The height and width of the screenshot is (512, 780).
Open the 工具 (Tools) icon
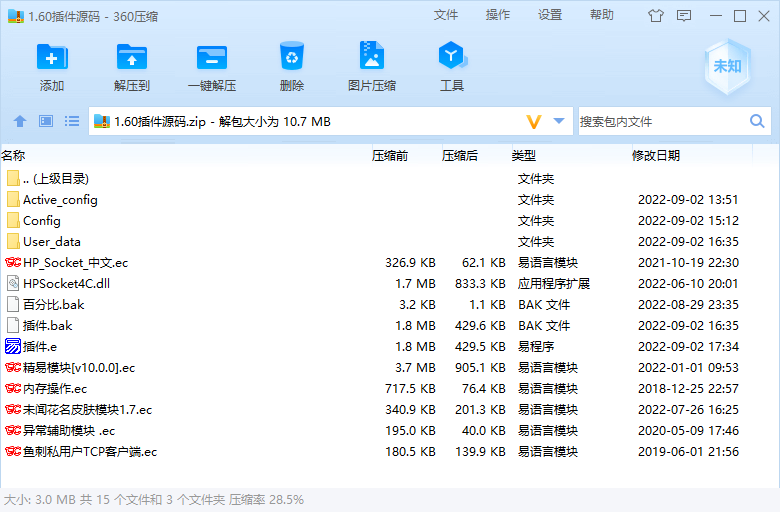tap(451, 58)
